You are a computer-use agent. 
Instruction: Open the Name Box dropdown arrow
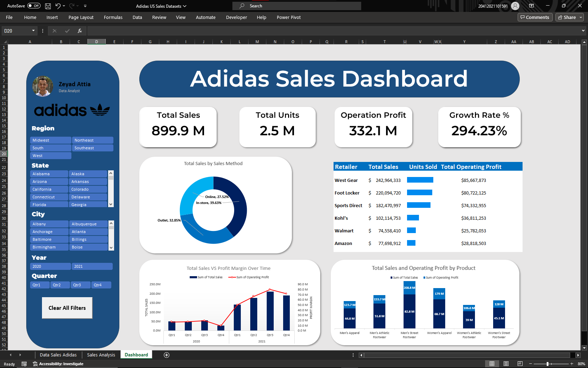tap(33, 31)
